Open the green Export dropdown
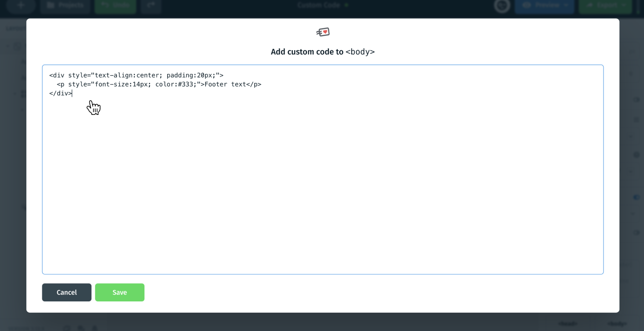The image size is (644, 331). point(605,5)
